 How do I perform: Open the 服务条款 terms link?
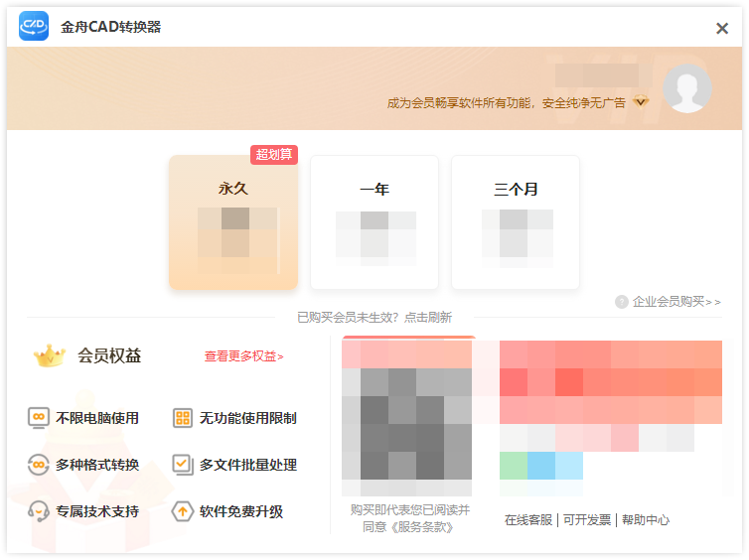422,527
